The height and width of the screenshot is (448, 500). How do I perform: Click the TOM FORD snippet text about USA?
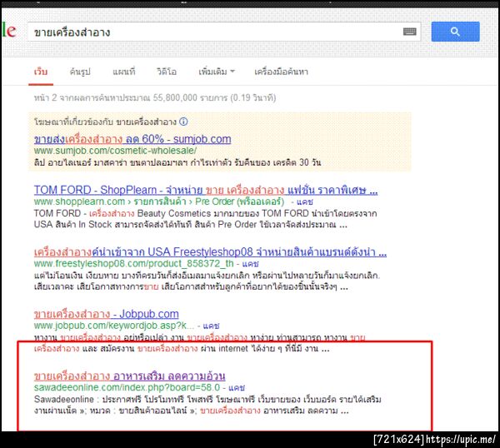pyautogui.click(x=205, y=219)
